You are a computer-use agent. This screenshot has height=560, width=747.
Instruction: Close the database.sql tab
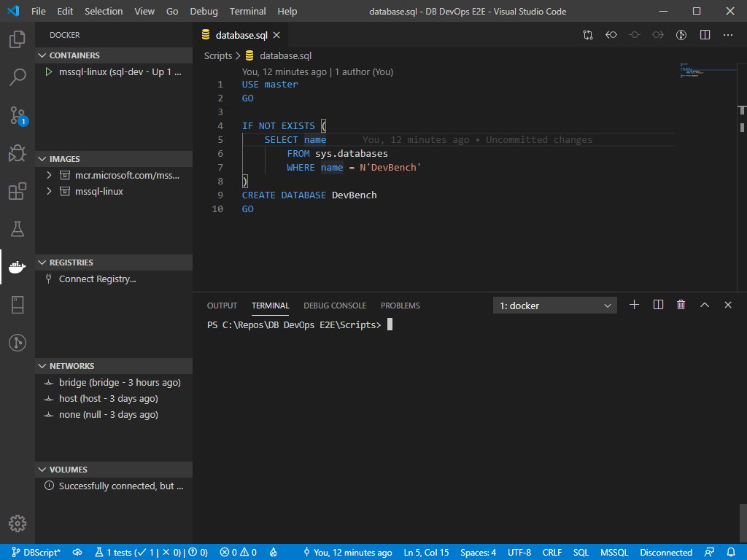pos(276,35)
